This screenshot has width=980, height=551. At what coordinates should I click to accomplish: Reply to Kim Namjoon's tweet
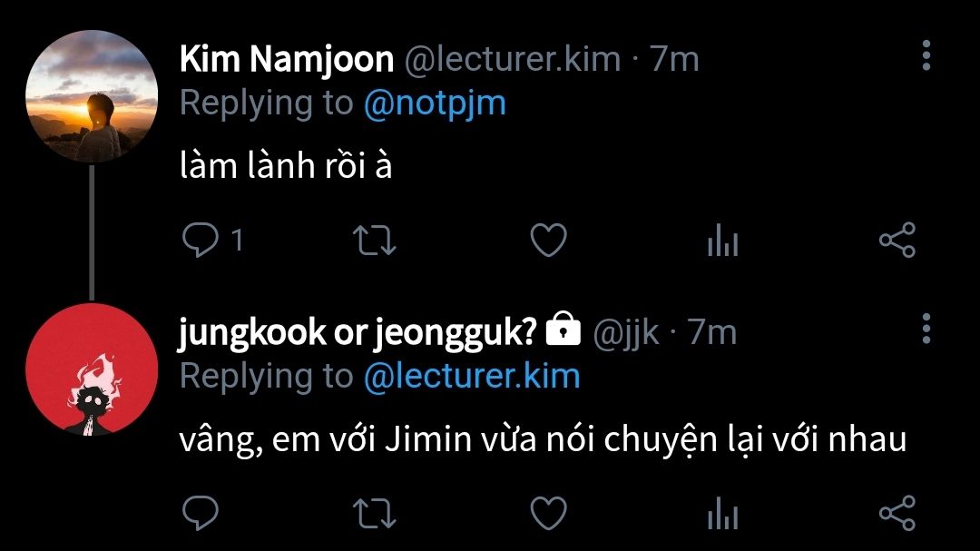pyautogui.click(x=199, y=241)
